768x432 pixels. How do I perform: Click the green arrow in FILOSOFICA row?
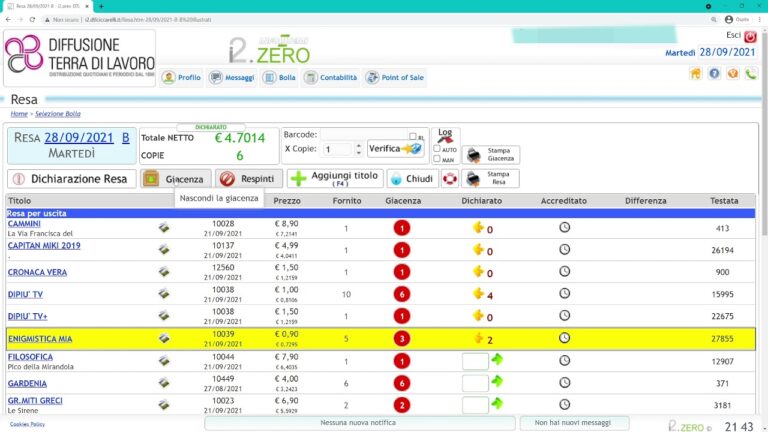click(497, 359)
